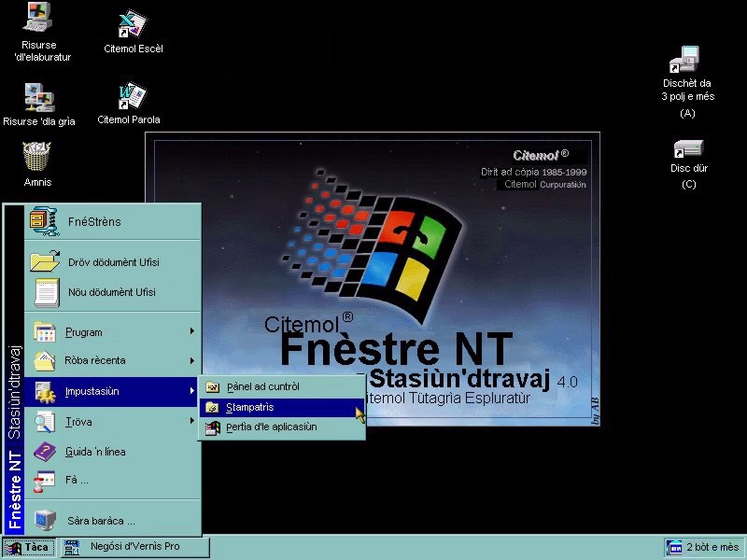Expand the Impustasiùn submenu arrow
Viewport: 747px width, 560px height.
[192, 391]
